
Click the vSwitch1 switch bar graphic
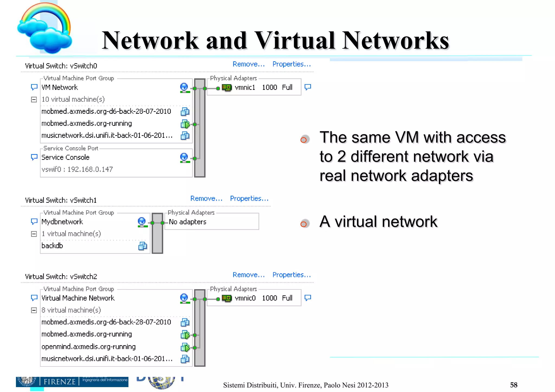click(157, 233)
